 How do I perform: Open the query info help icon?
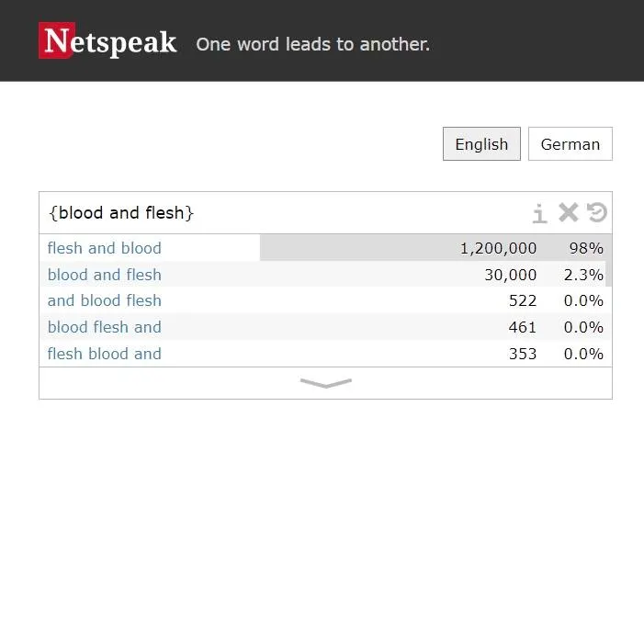point(539,213)
